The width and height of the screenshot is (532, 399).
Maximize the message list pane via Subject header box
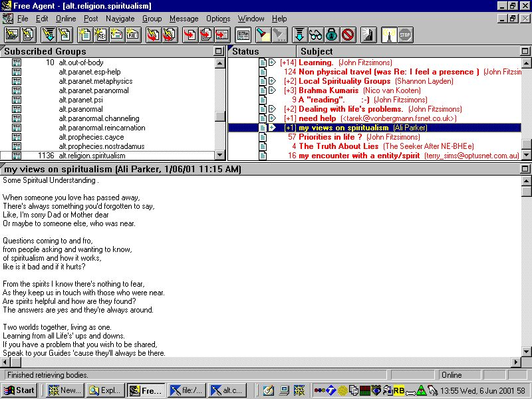click(525, 51)
